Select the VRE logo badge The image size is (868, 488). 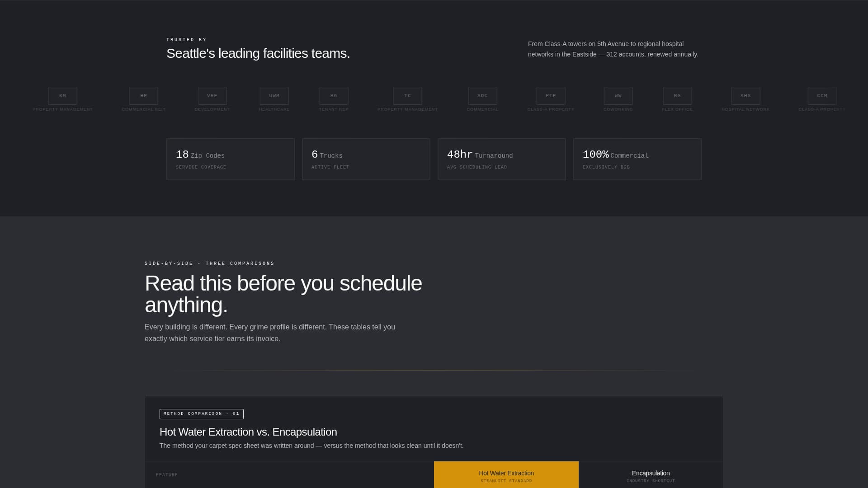click(x=212, y=96)
